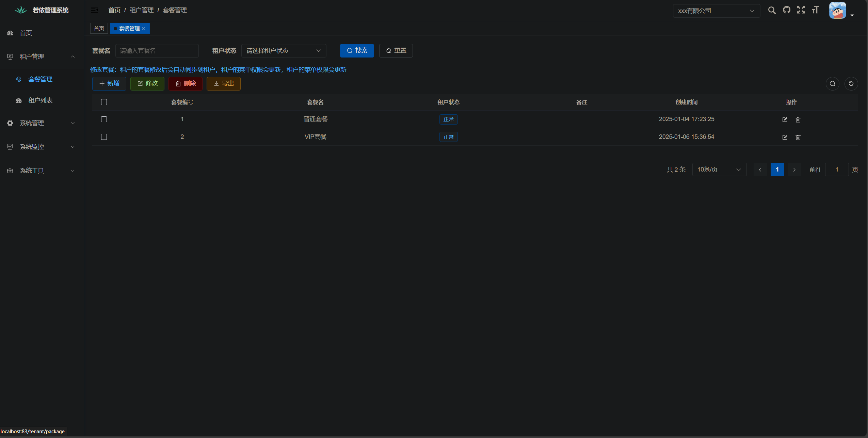
Task: Expand the 系统工具 menu chevron
Action: click(73, 171)
